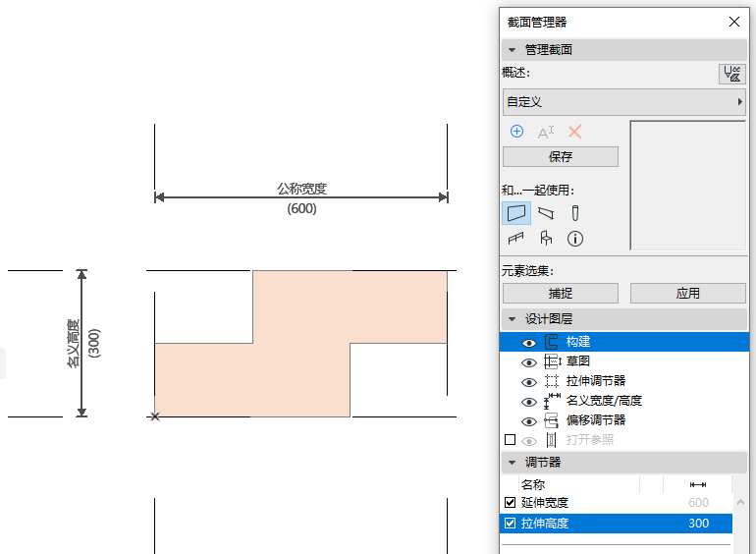Click the width dimension column header icon

coord(698,484)
